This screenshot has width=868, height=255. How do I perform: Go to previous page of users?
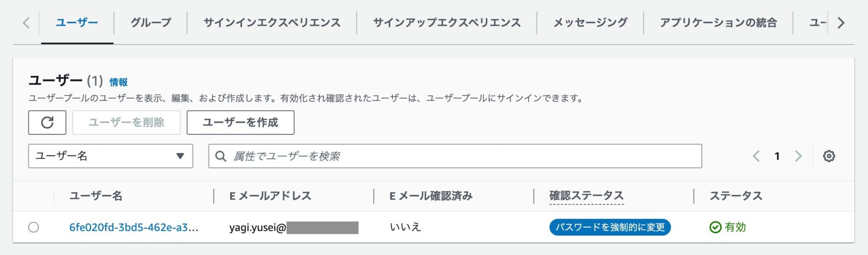tap(756, 156)
